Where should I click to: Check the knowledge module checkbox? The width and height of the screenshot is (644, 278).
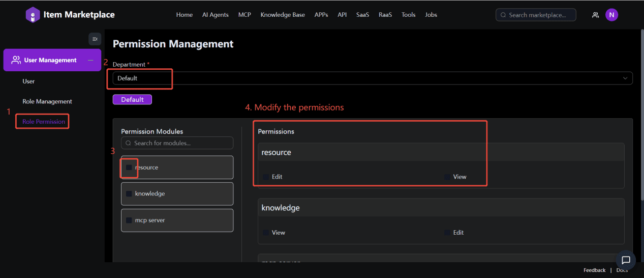[x=129, y=194]
